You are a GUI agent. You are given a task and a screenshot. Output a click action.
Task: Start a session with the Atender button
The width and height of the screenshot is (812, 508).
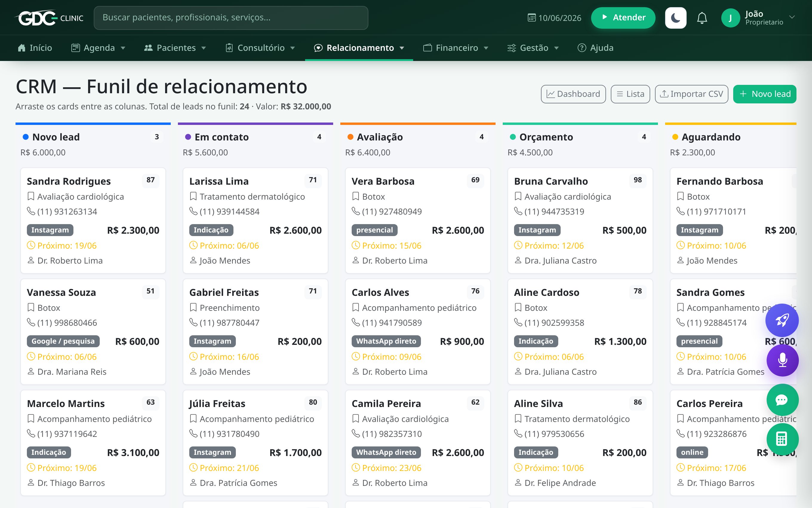click(x=623, y=17)
